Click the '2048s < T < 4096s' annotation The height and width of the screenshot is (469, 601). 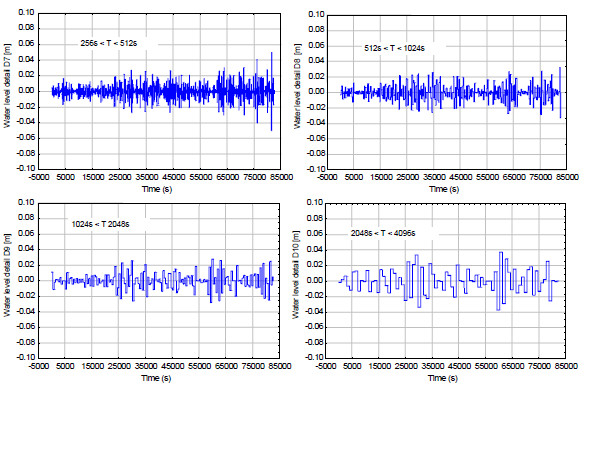point(383,233)
